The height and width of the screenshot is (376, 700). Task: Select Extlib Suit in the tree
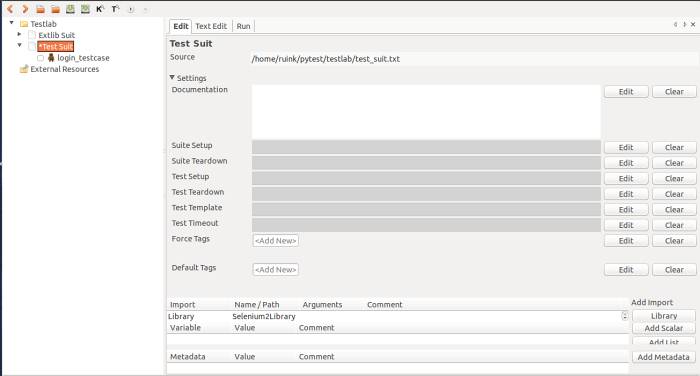pyautogui.click(x=56, y=35)
